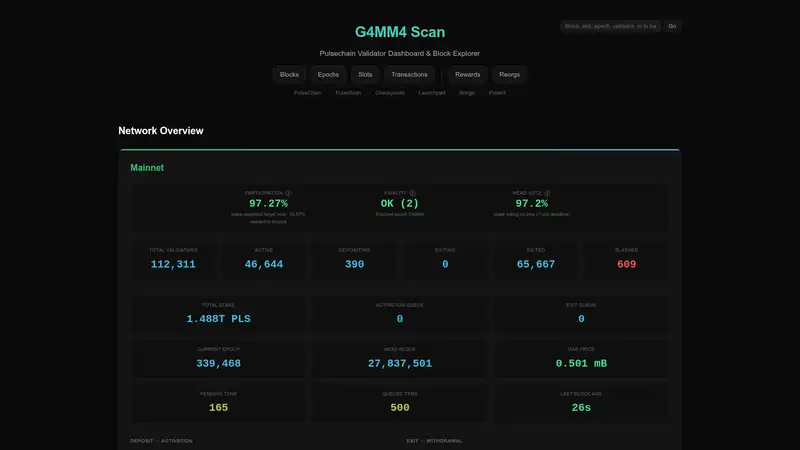Click the activation queue value 0
Viewport: 800px width, 450px height.
(400, 319)
